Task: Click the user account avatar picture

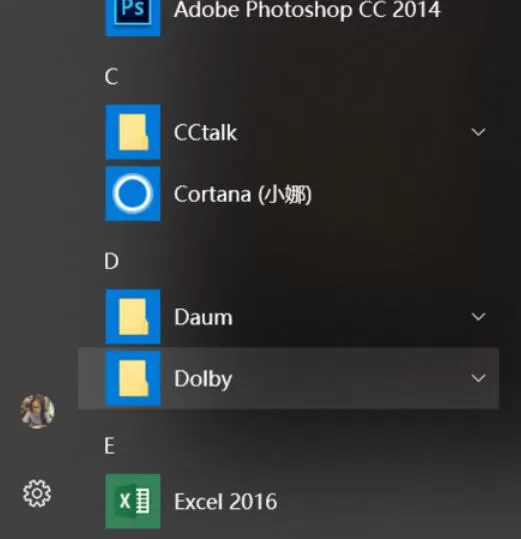Action: [37, 411]
